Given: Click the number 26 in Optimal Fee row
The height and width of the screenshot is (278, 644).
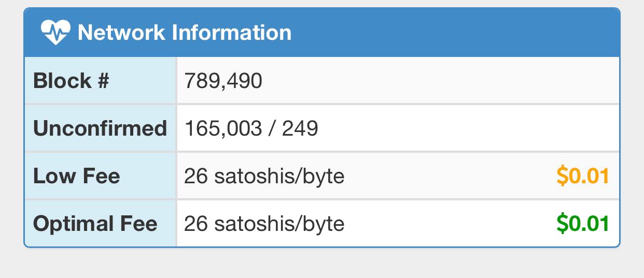Looking at the screenshot, I should pos(197,224).
